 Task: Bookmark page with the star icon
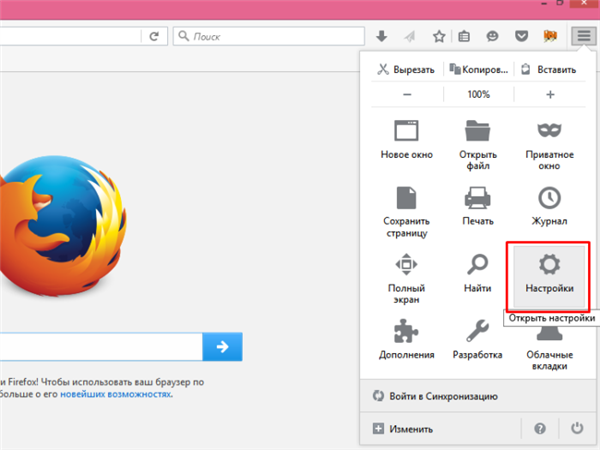[x=439, y=36]
